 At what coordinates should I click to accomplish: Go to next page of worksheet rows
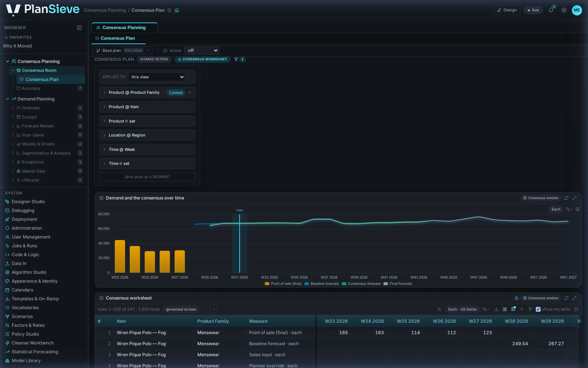pos(214,309)
